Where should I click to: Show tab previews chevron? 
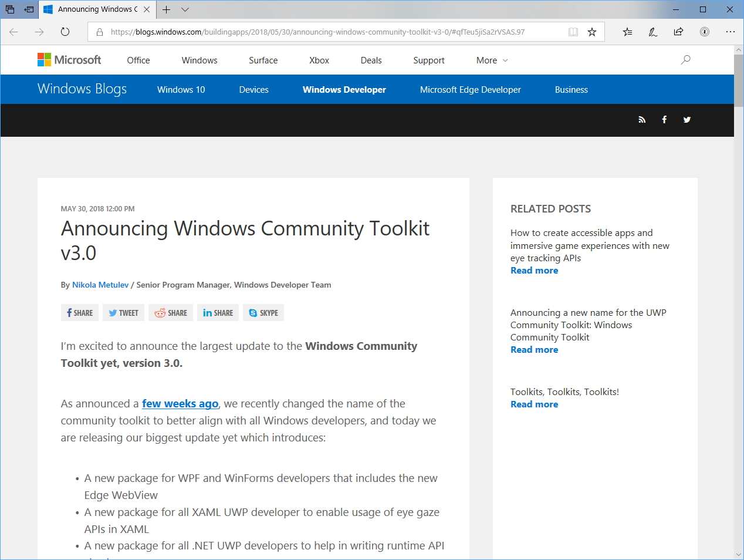coord(185,9)
